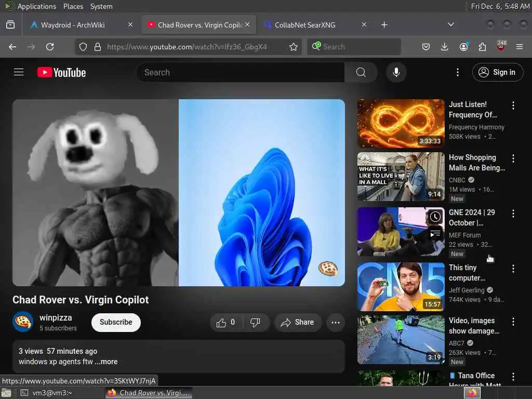Open options menu for Just Listen! Frequency video
This screenshot has width=532, height=399.
(513, 105)
